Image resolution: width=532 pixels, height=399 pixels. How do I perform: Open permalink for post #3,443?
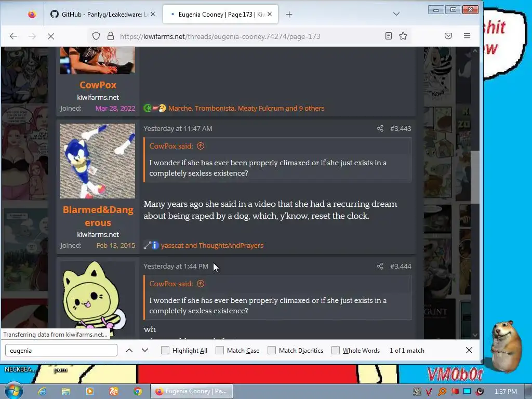401,129
